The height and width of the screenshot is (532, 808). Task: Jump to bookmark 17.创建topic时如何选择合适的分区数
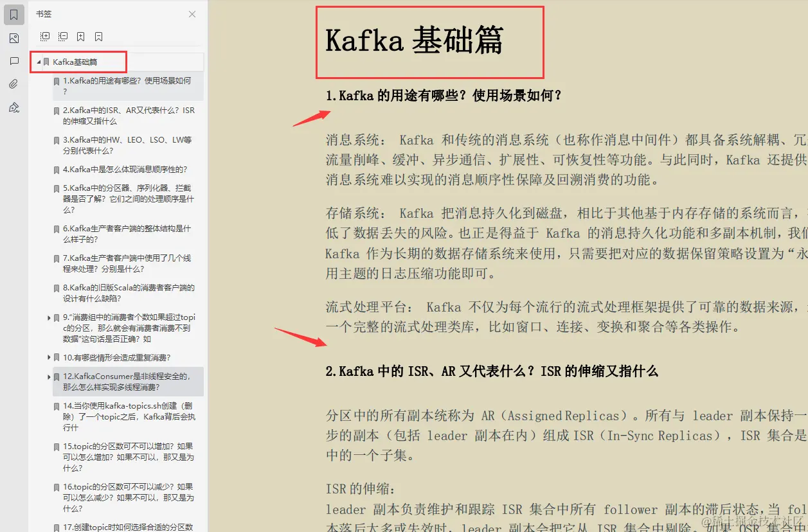[x=128, y=527]
